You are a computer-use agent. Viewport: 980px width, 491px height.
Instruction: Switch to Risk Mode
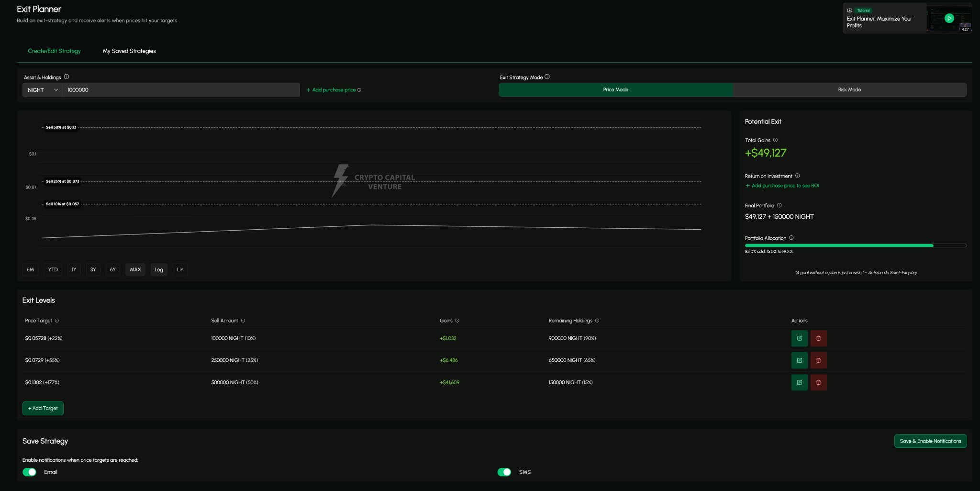point(849,89)
